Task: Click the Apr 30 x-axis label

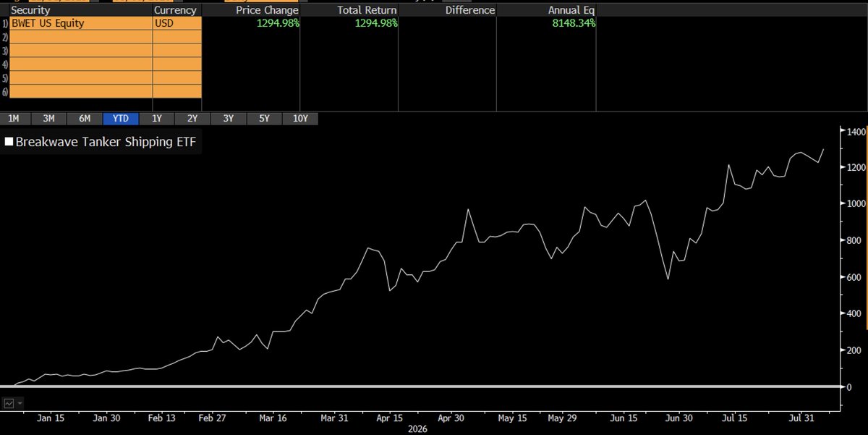Action: (451, 418)
